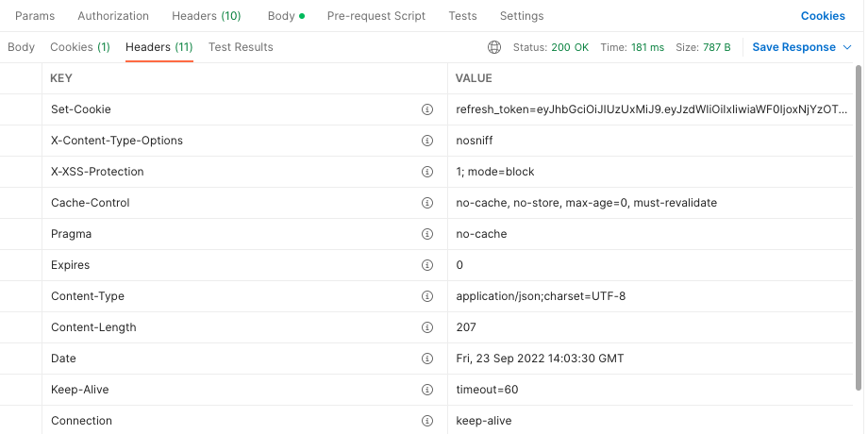
Task: Open the Cookies link
Action: (x=823, y=16)
